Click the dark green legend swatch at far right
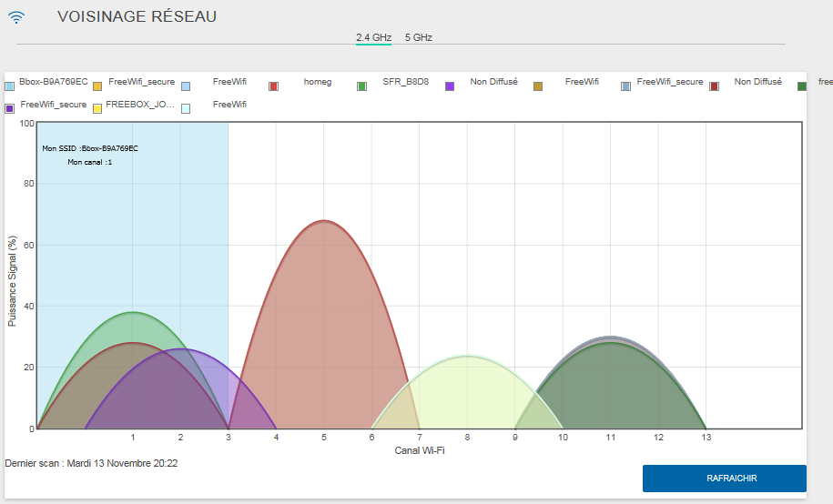The width and height of the screenshot is (833, 504). [x=802, y=86]
